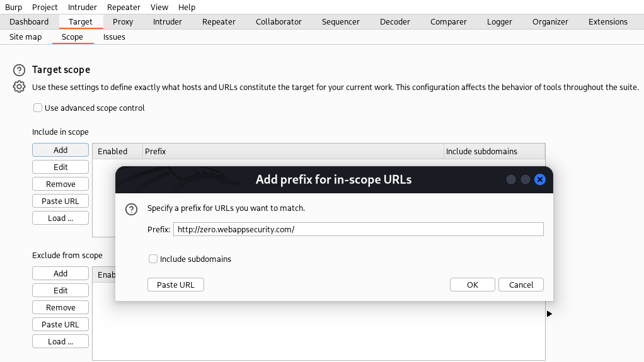Switch to the Proxy tab
Viewport: 644px width, 362px height.
coord(123,21)
